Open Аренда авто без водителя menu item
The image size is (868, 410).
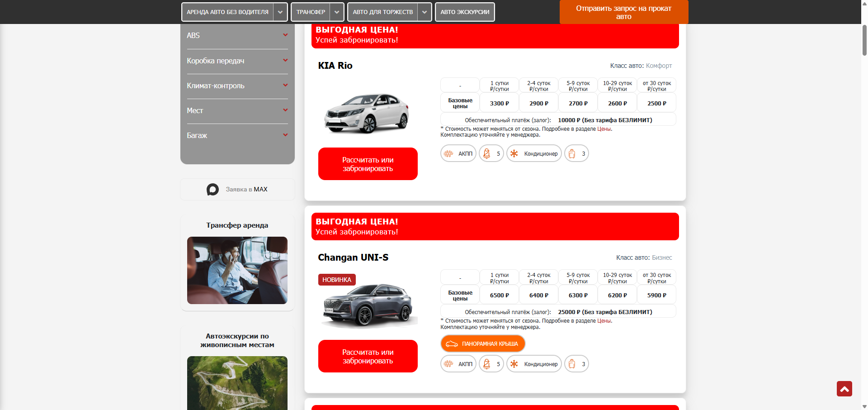[228, 12]
